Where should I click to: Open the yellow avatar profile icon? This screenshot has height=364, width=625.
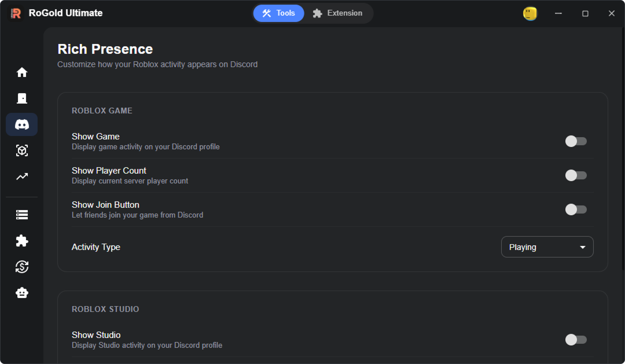530,14
